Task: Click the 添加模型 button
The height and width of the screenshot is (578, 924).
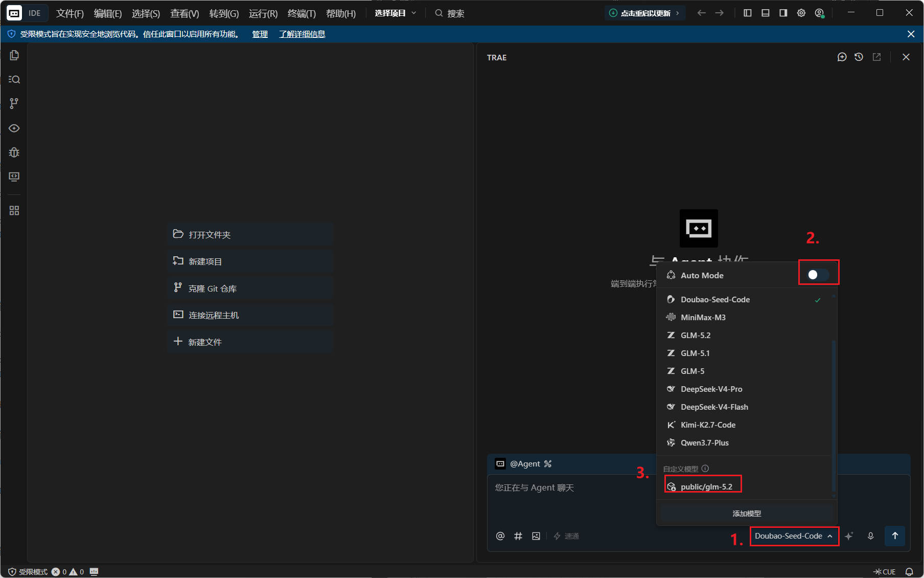Action: [x=747, y=514]
